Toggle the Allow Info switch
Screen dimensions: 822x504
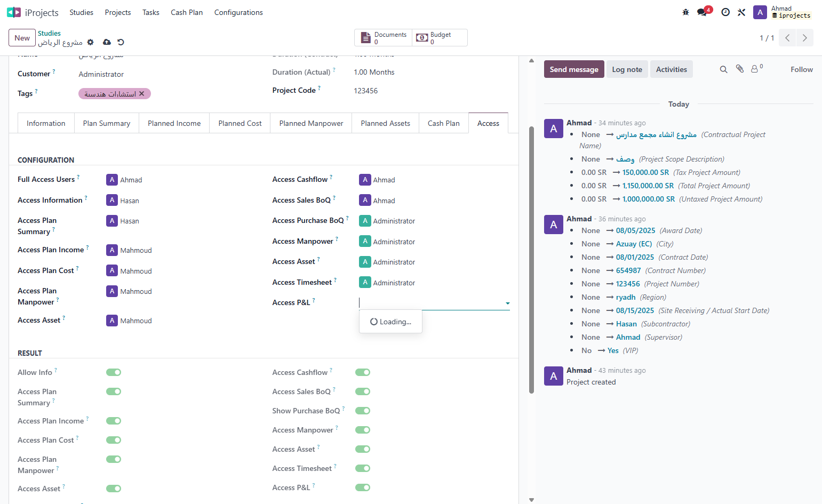click(114, 372)
